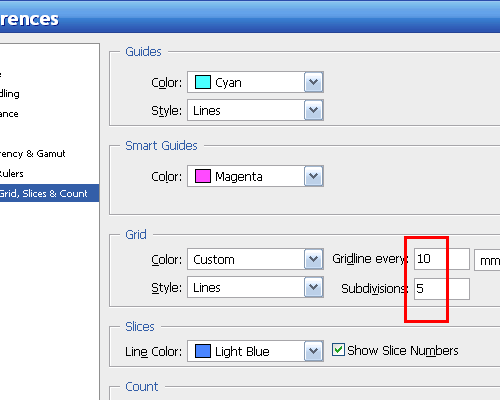Click the cyan Guides color swatch
Screen dimensions: 500x400
point(203,82)
